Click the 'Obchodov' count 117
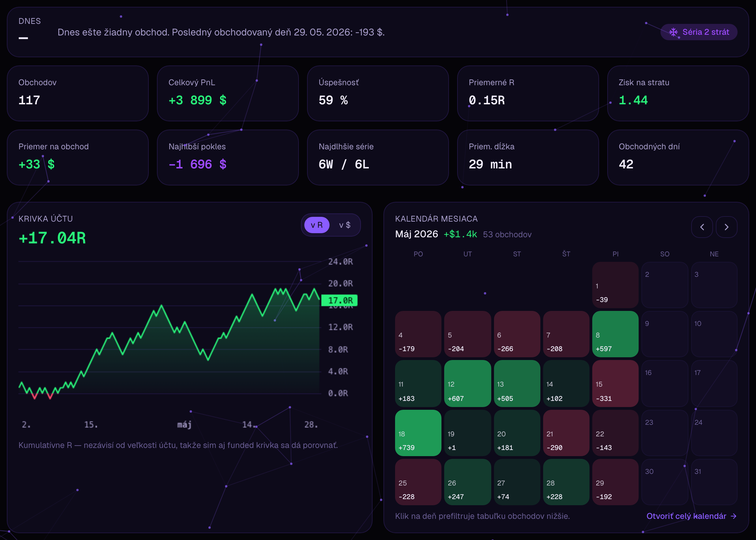 point(29,100)
